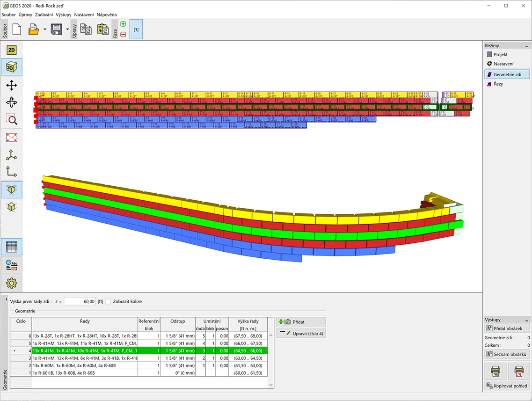532x401 pixels.
Task: Select table row 1 with R-60HB
Action: pos(139,373)
